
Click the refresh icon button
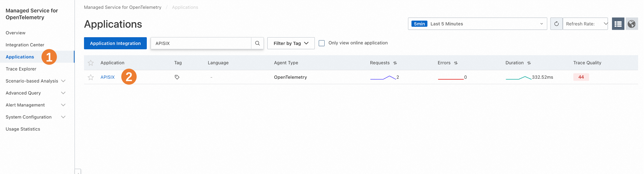[556, 24]
